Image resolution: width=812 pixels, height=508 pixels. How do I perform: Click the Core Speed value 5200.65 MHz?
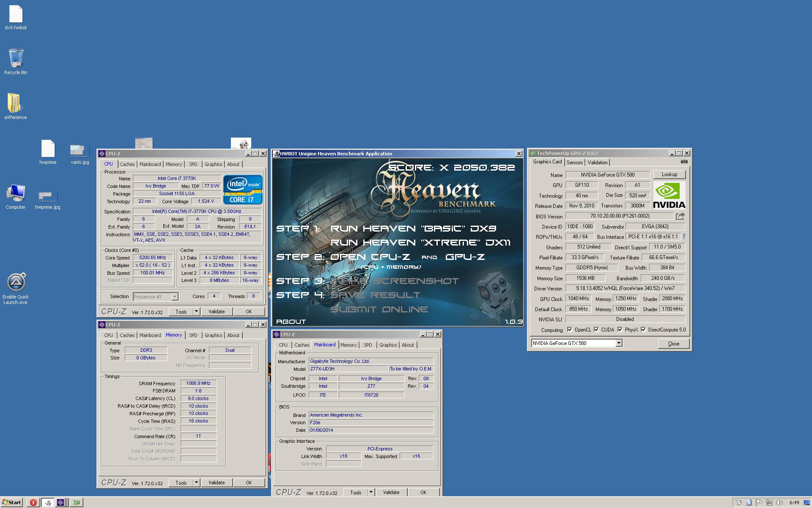[x=153, y=257]
